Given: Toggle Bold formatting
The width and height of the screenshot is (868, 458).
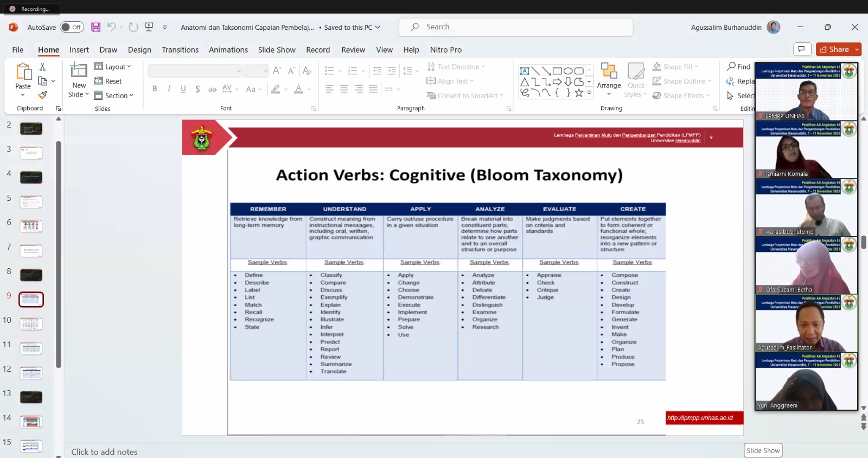Looking at the screenshot, I should (x=155, y=89).
